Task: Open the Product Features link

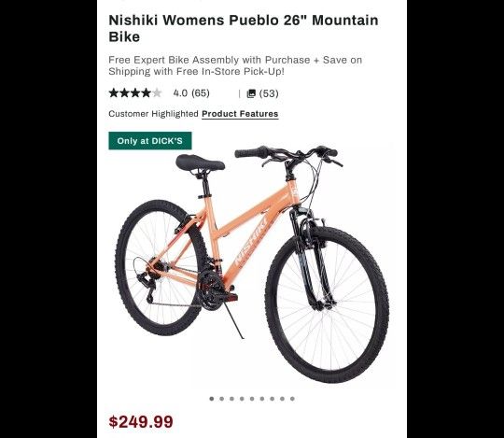Action: (x=240, y=114)
